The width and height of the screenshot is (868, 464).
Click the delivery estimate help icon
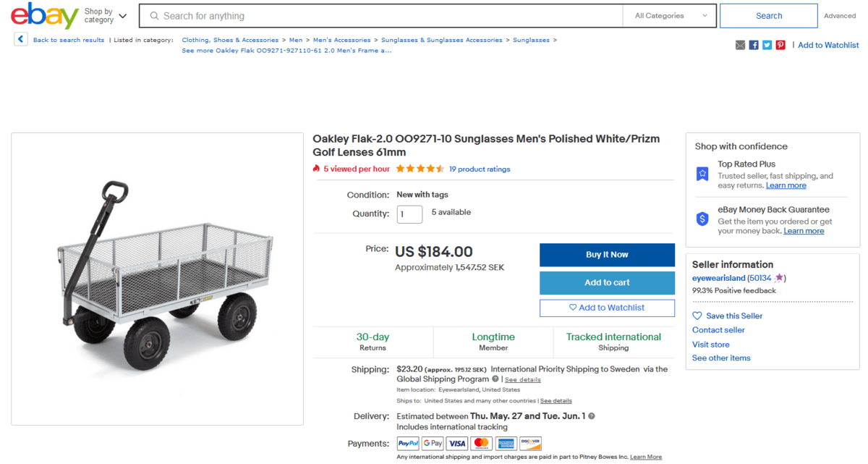[x=592, y=416]
